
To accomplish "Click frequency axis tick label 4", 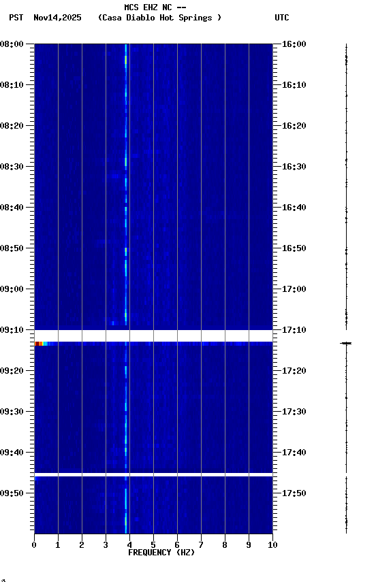I will 129,545.
